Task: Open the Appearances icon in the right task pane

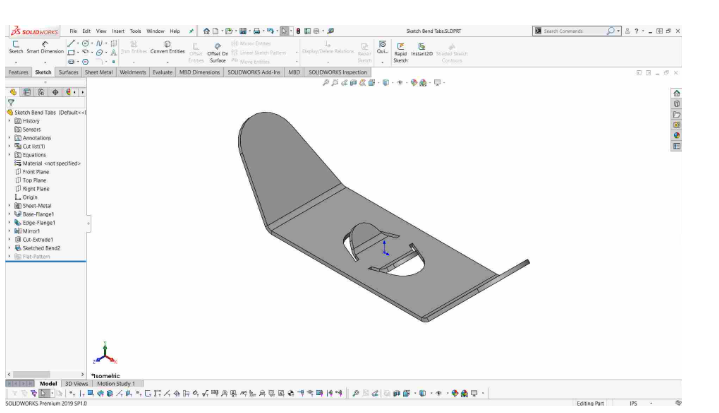Action: (676, 135)
